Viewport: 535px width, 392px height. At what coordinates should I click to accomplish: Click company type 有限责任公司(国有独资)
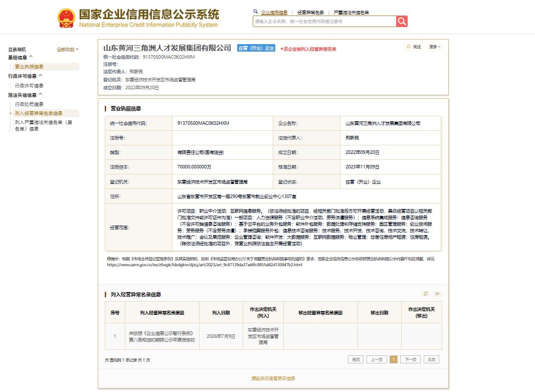click(201, 152)
